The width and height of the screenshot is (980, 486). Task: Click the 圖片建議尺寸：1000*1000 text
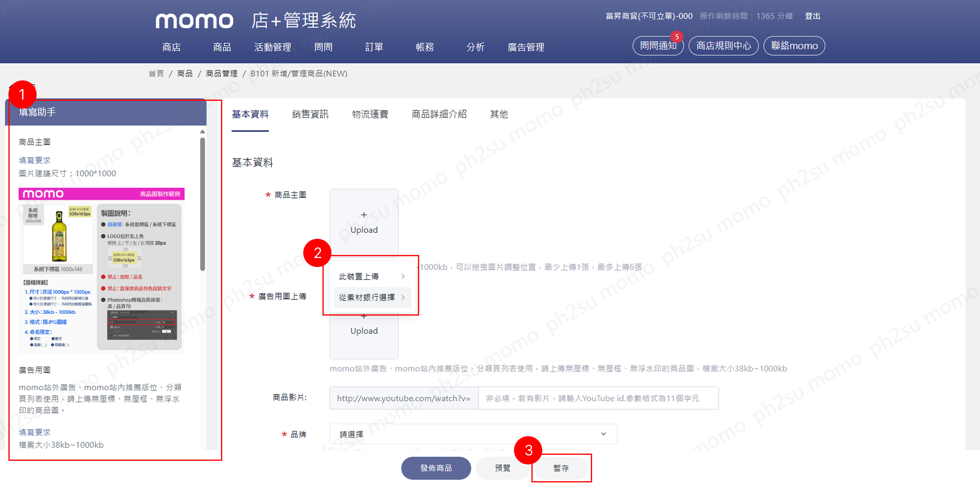click(x=67, y=174)
